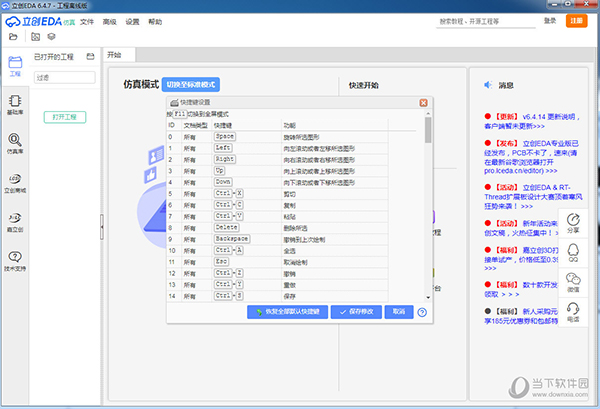This screenshot has width=600, height=409.
Task: Open the 微信 WeChat contact icon
Action: point(574,283)
